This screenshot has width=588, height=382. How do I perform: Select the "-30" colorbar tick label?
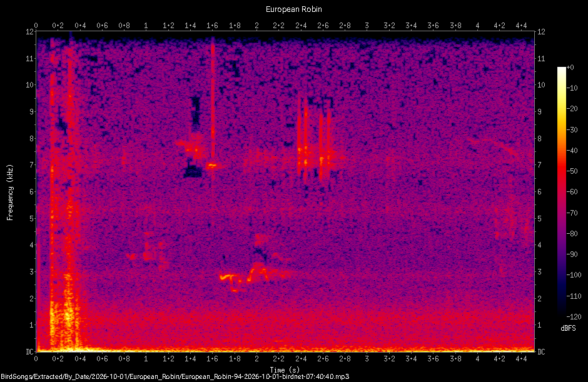click(x=572, y=129)
